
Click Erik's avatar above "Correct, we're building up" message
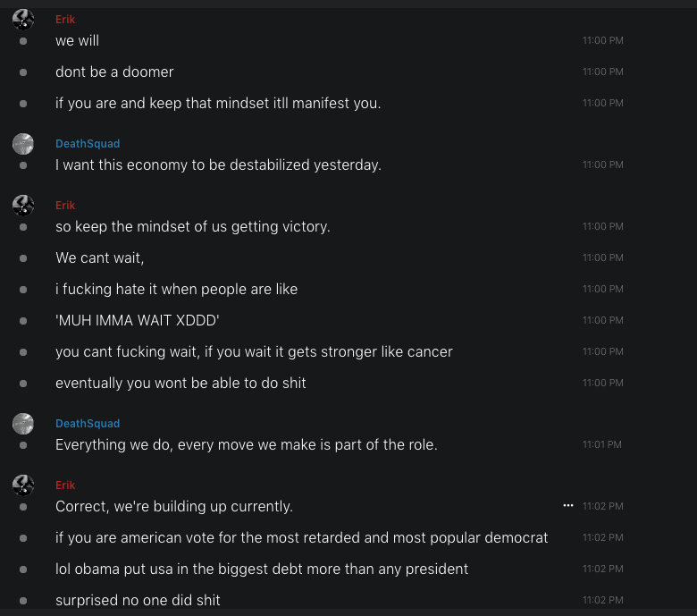pos(23,485)
